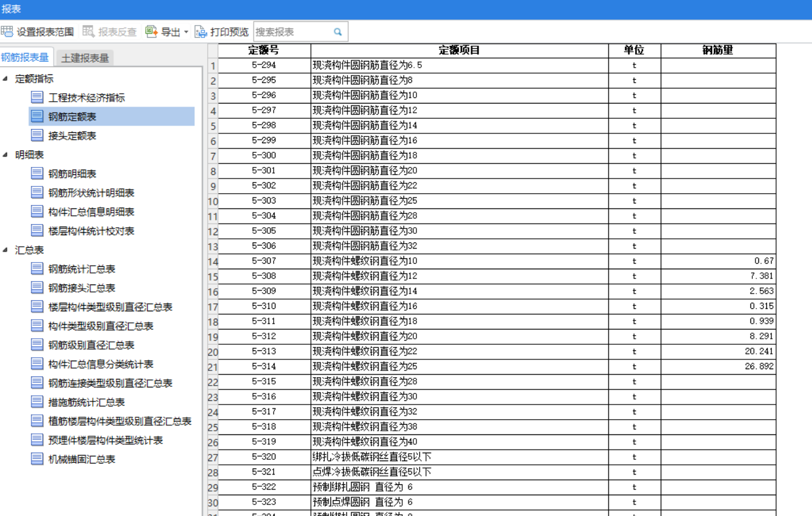The height and width of the screenshot is (516, 812).
Task: Click the icon beside 构件类型级别直径汇总表
Action: point(37,325)
